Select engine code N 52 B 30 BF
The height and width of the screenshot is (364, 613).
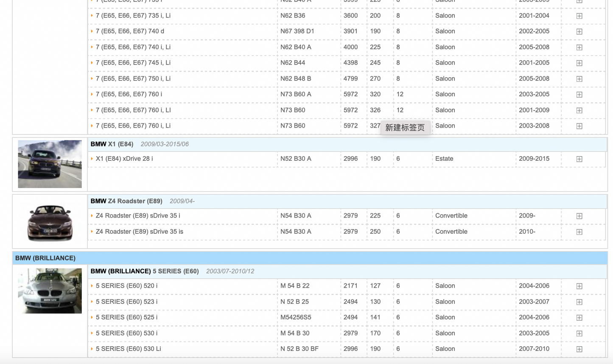[x=300, y=349]
